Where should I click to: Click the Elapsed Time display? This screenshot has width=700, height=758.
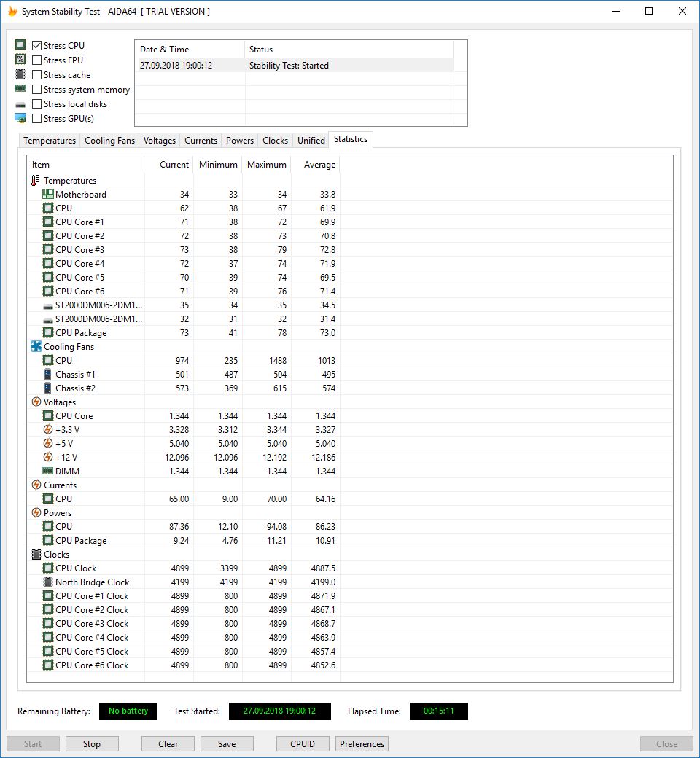coord(439,711)
